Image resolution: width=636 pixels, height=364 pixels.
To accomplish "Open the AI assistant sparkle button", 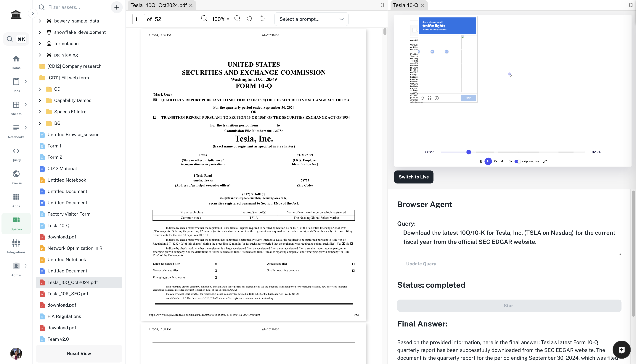I will pyautogui.click(x=621, y=350).
